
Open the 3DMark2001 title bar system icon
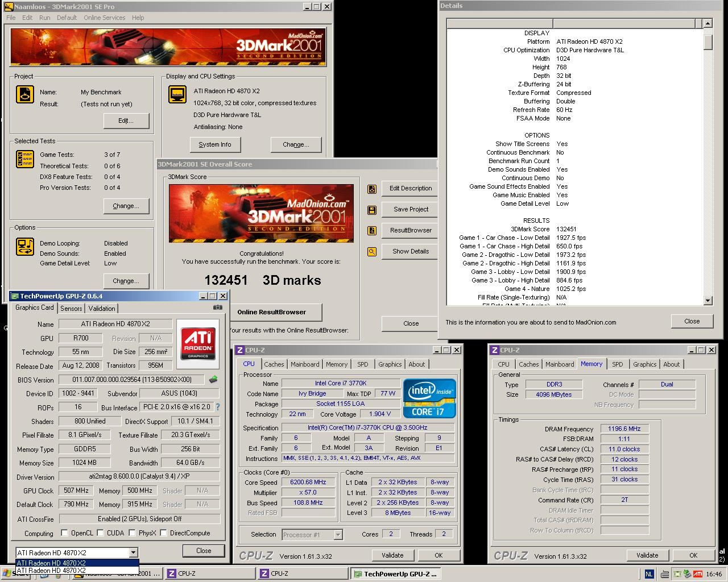coord(9,7)
